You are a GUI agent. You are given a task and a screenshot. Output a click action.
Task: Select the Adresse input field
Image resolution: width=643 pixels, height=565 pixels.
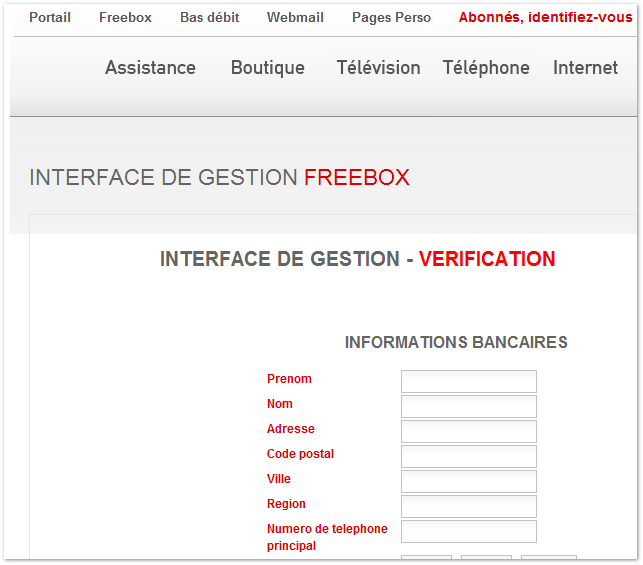(x=469, y=431)
